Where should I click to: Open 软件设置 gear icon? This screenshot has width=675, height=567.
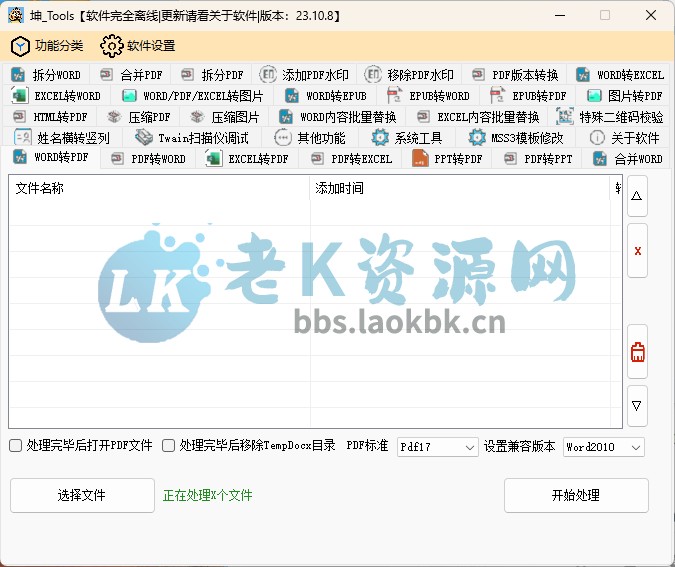(111, 46)
